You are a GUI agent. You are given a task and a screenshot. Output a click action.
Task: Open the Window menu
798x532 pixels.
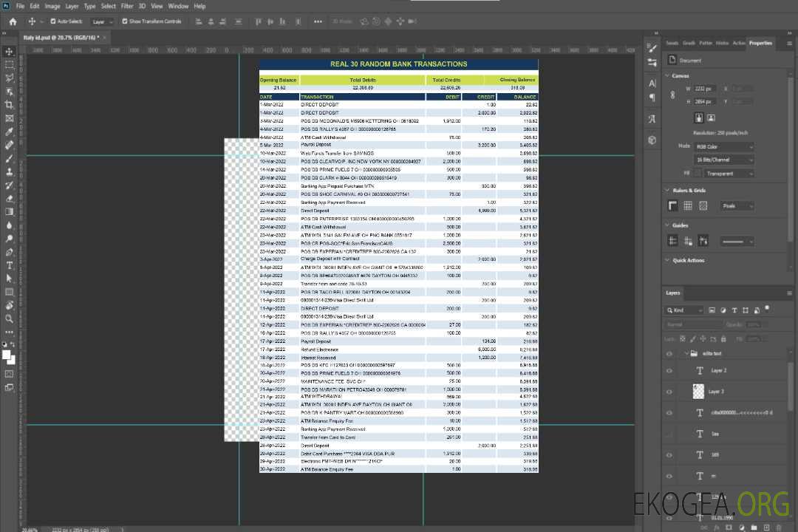[x=178, y=6]
